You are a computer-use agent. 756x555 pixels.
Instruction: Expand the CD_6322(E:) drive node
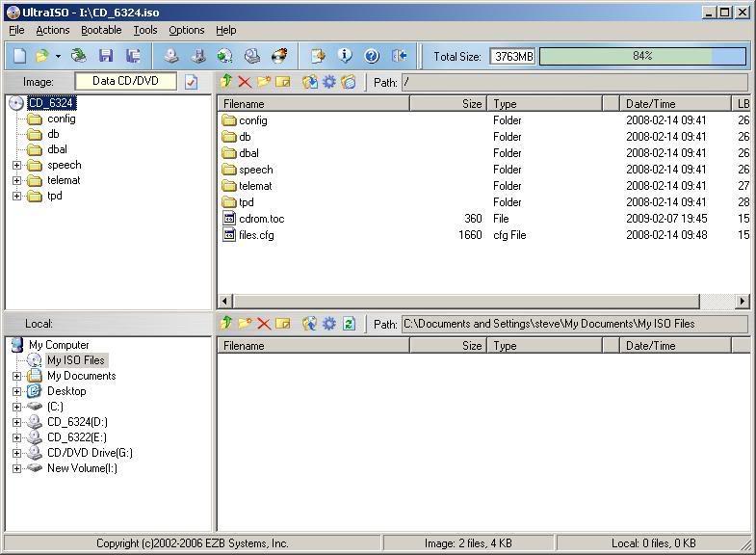(17, 437)
